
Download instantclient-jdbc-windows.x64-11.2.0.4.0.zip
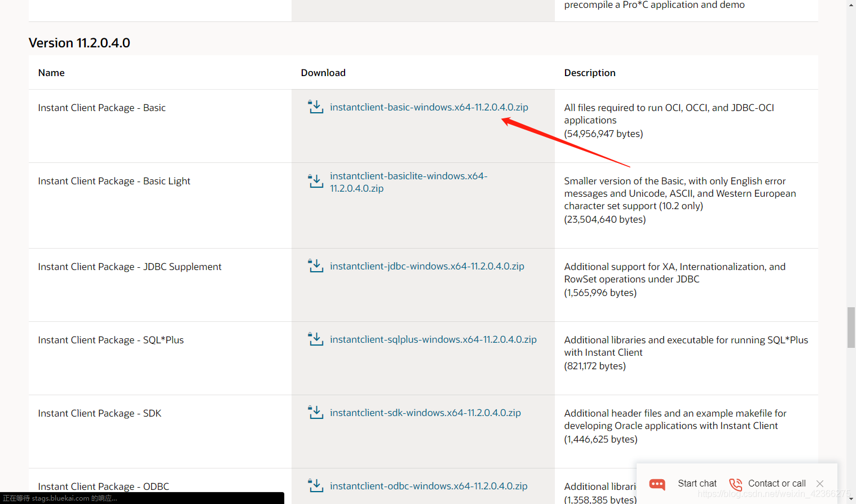[x=427, y=266]
